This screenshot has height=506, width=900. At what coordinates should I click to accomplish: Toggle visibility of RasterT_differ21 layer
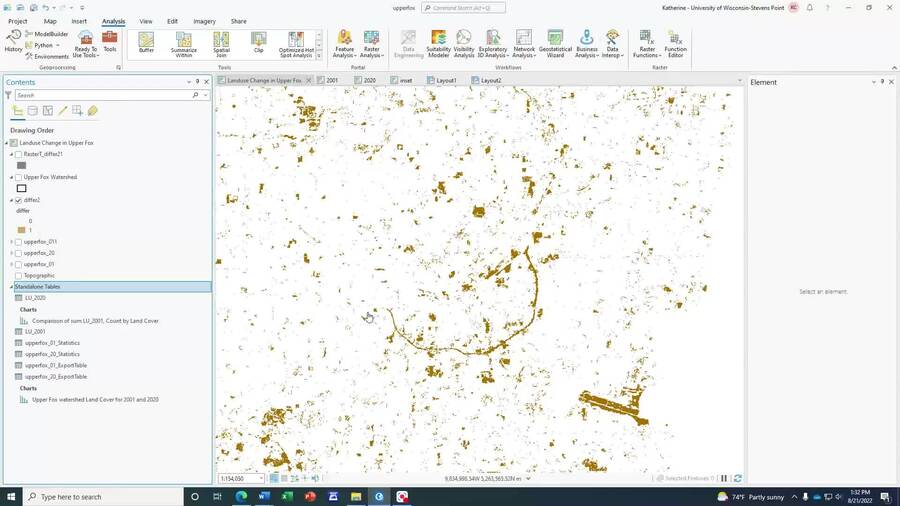[18, 154]
